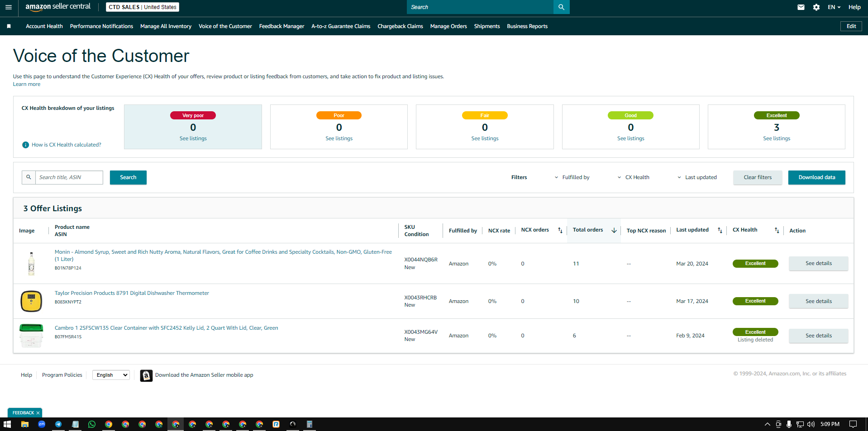Sort by CX Health arrows
Image resolution: width=868 pixels, height=431 pixels.
coord(777,230)
